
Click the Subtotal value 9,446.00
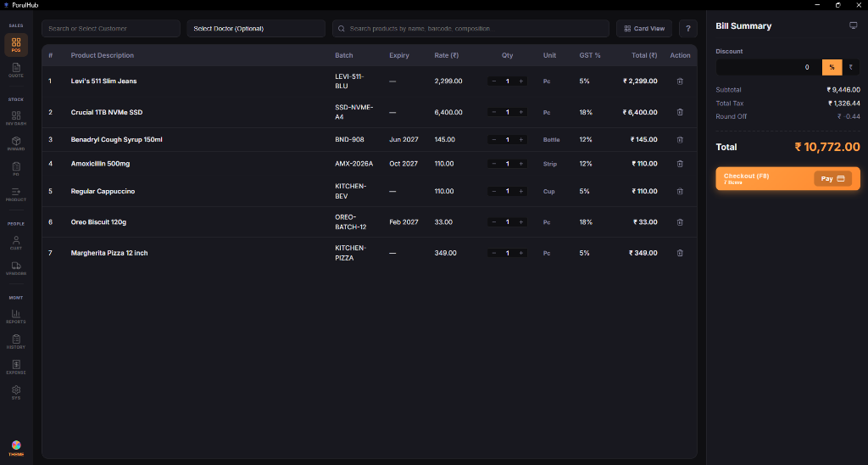[x=843, y=90]
